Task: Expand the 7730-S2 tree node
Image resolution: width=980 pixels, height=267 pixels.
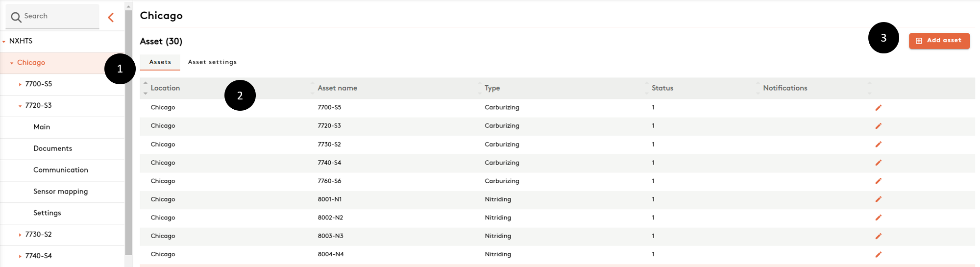Action: [x=20, y=235]
